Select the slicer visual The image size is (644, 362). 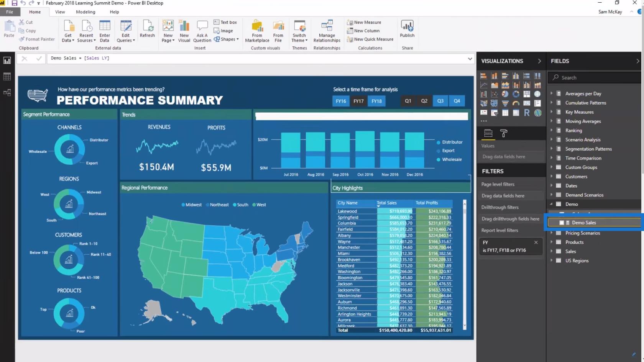point(495,113)
